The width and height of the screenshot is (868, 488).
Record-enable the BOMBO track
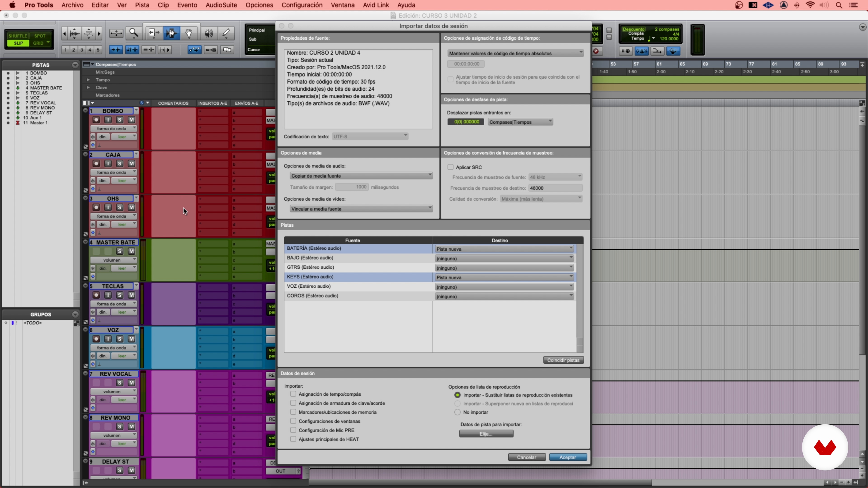pyautogui.click(x=96, y=120)
